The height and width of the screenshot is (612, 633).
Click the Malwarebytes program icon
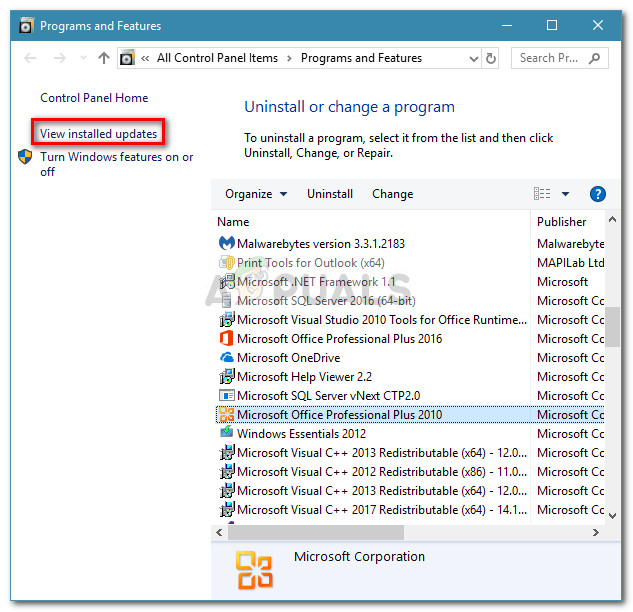tap(226, 243)
